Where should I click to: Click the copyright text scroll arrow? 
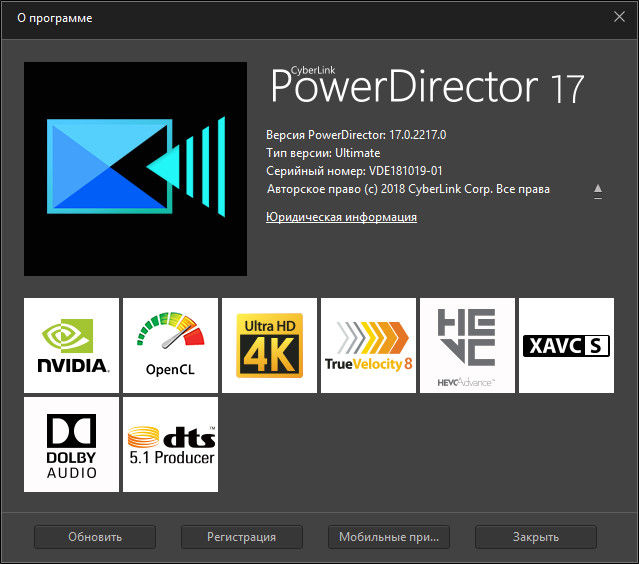[x=598, y=189]
